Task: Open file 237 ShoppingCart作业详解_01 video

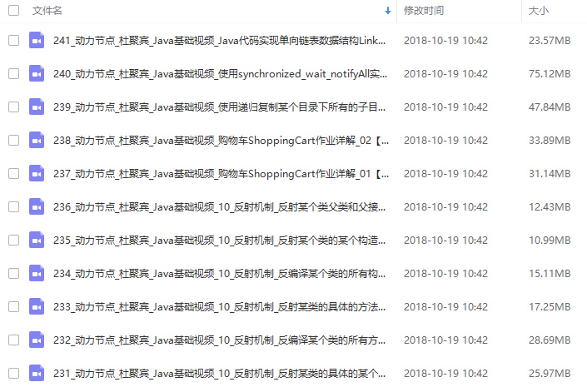Action: coord(221,174)
